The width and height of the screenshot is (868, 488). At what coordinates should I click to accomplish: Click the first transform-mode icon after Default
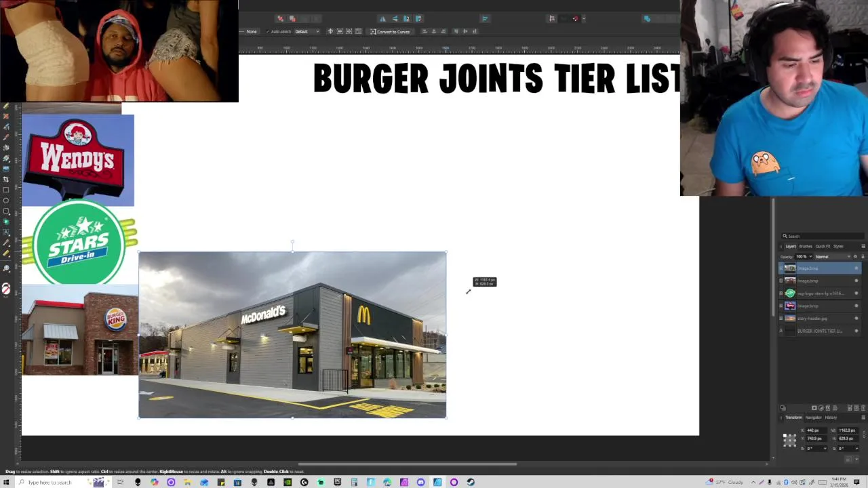[330, 31]
